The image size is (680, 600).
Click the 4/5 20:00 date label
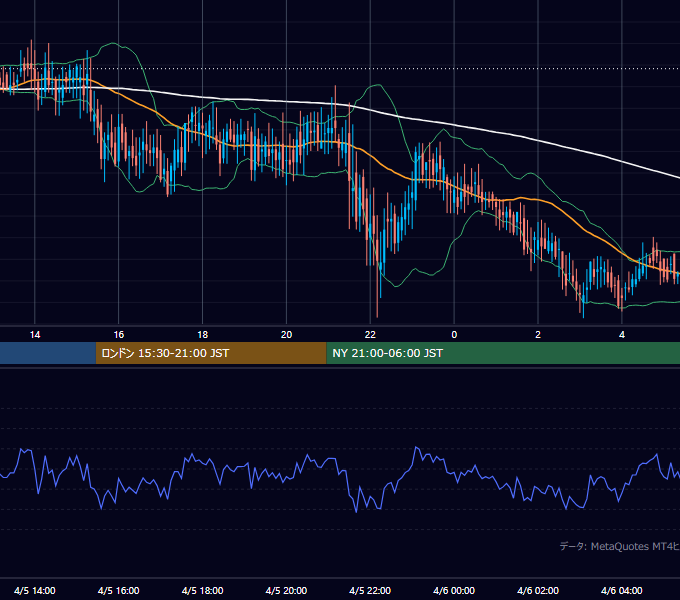[286, 590]
